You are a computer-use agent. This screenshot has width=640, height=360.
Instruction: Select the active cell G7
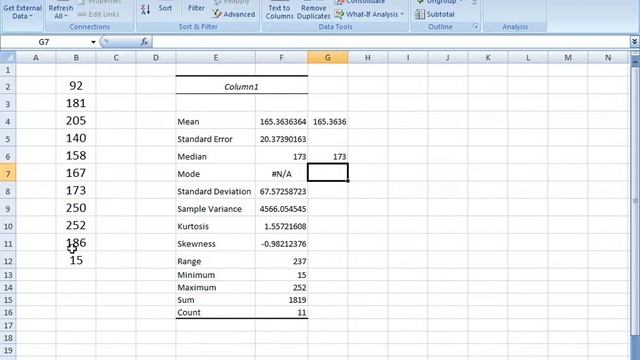tap(328, 172)
